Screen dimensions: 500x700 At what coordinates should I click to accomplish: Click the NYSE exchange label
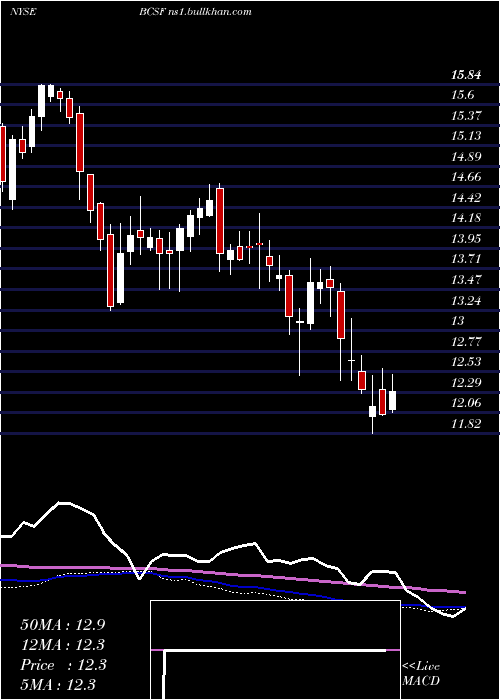[x=23, y=12]
